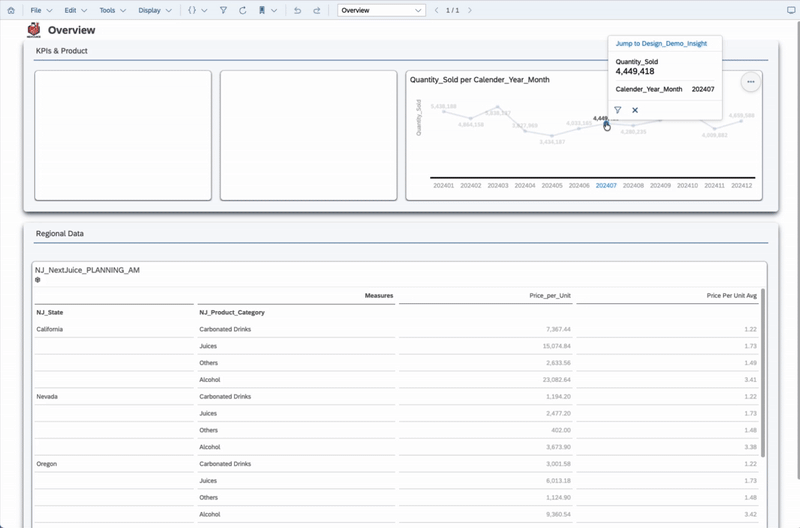Click the red logo next to Overview title
The height and width of the screenshot is (528, 800).
(x=34, y=30)
